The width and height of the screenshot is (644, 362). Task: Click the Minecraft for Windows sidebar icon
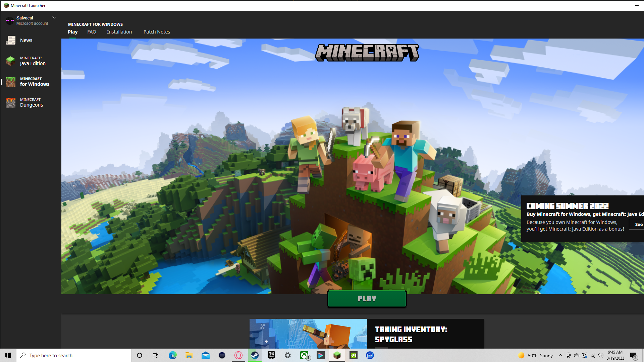pos(11,82)
